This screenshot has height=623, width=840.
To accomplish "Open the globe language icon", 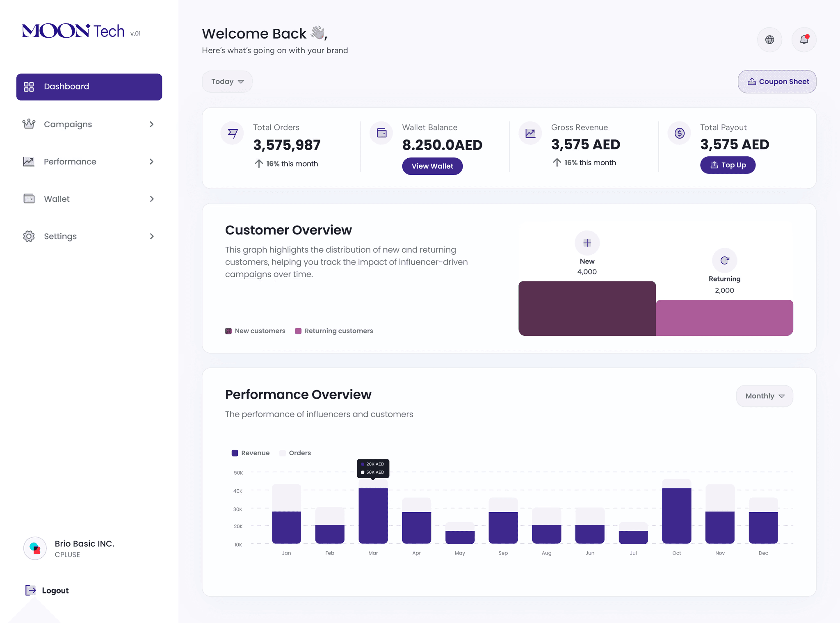I will click(769, 39).
